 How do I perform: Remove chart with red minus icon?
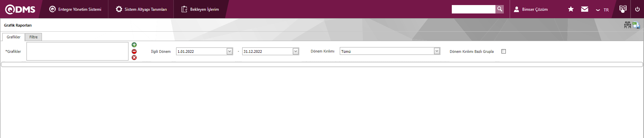point(134,51)
